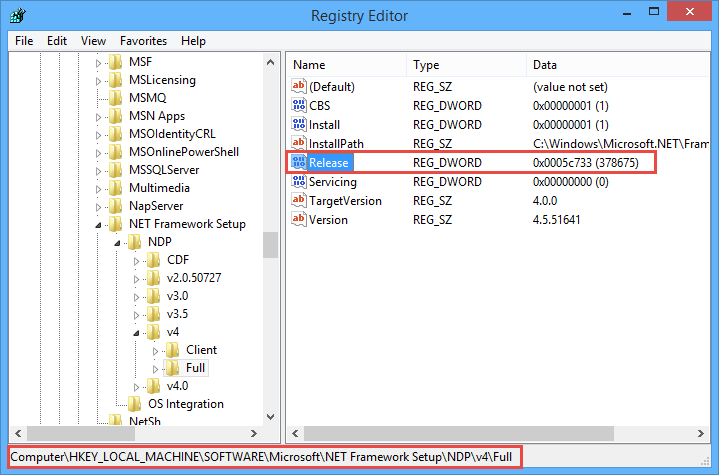Open the Favorites menu
Viewport: 719px width, 475px height.
pos(143,41)
